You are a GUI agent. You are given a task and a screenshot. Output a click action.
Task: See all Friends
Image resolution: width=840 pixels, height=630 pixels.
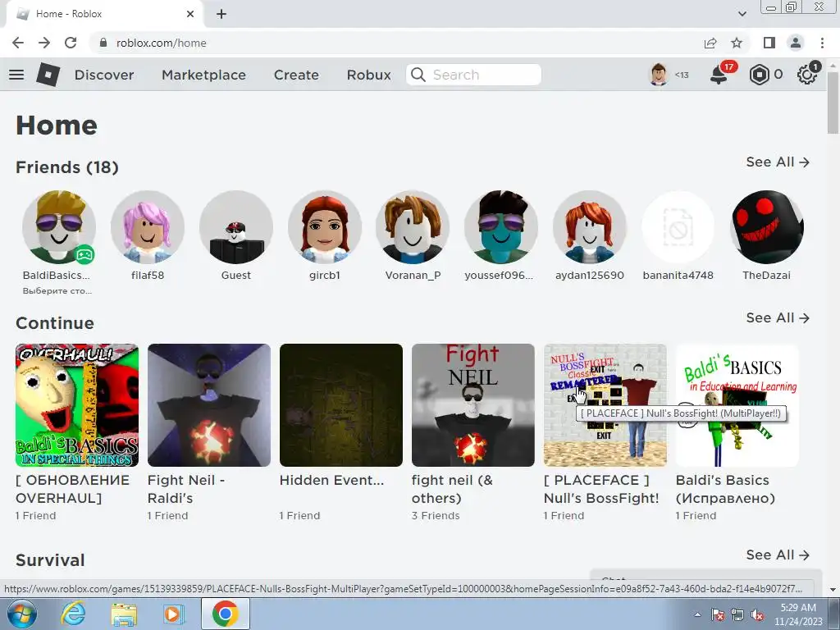pyautogui.click(x=778, y=162)
